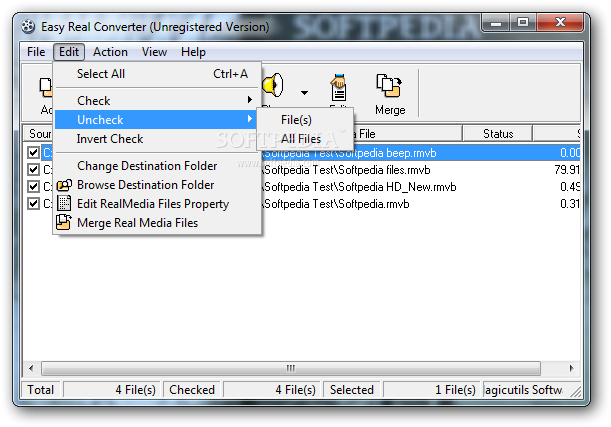Click the Edit property toolbar icon

pos(338,87)
